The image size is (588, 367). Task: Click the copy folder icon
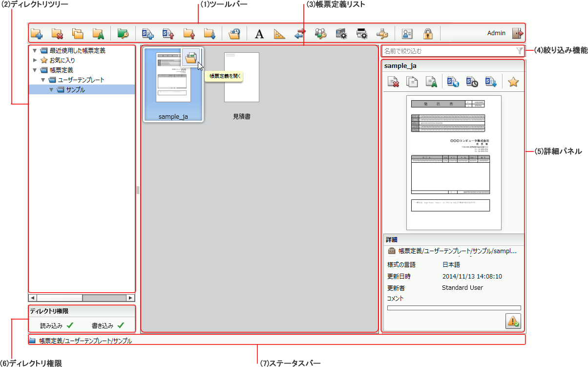tap(78, 33)
